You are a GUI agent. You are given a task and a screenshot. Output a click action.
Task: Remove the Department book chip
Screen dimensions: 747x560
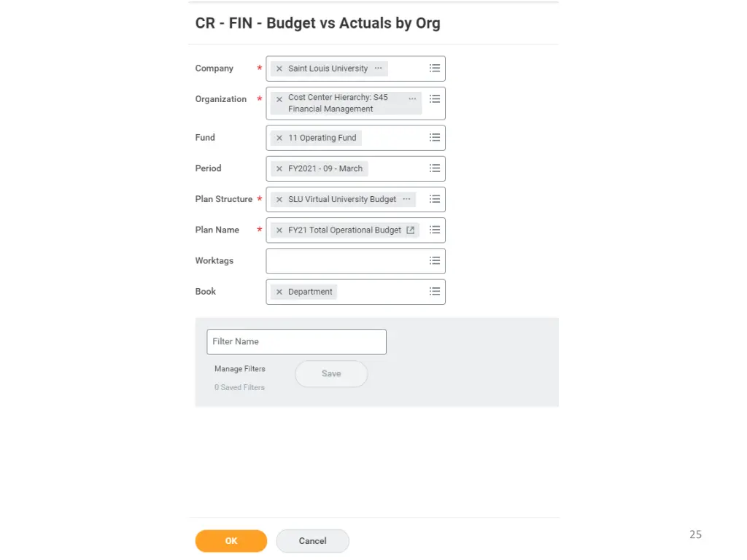[279, 292]
